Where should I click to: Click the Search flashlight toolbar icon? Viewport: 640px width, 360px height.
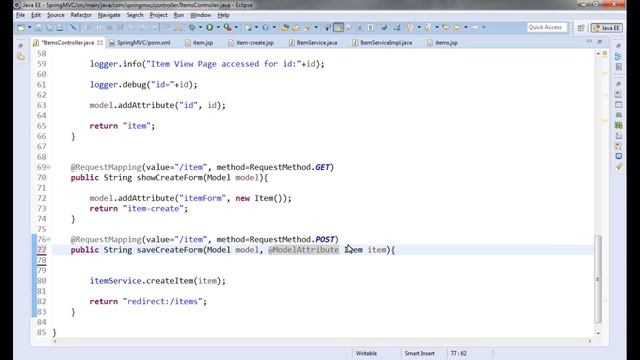pyautogui.click(x=307, y=27)
